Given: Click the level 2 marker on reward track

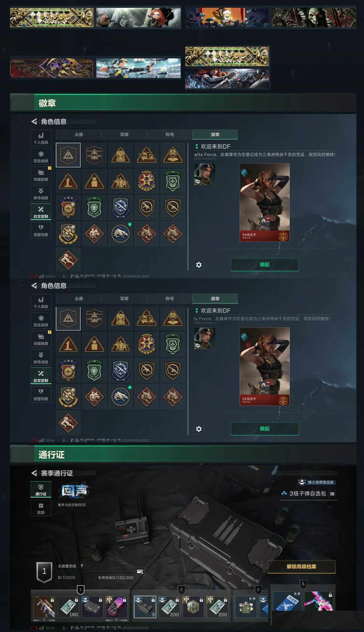Looking at the screenshot, I should pos(181,590).
